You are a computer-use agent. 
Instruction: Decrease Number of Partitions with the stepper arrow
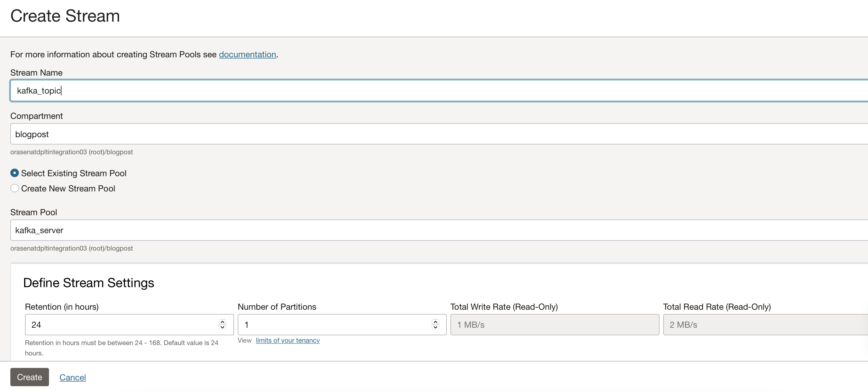click(435, 327)
